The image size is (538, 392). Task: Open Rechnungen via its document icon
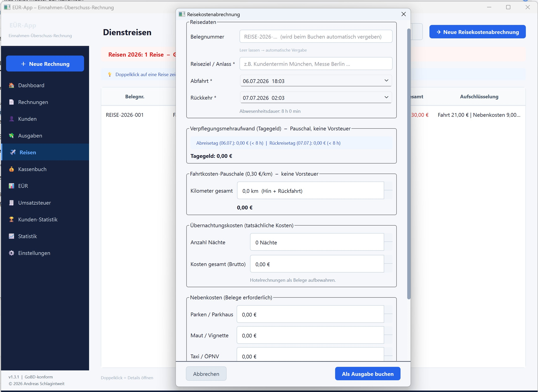pyautogui.click(x=11, y=102)
